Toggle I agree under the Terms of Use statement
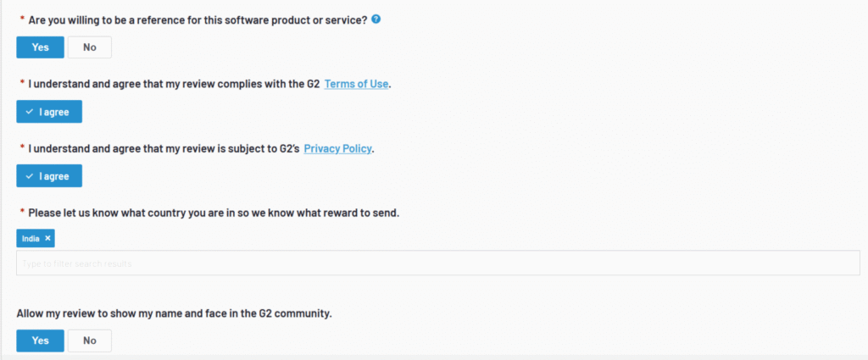Viewport: 868px width, 360px height. point(49,112)
